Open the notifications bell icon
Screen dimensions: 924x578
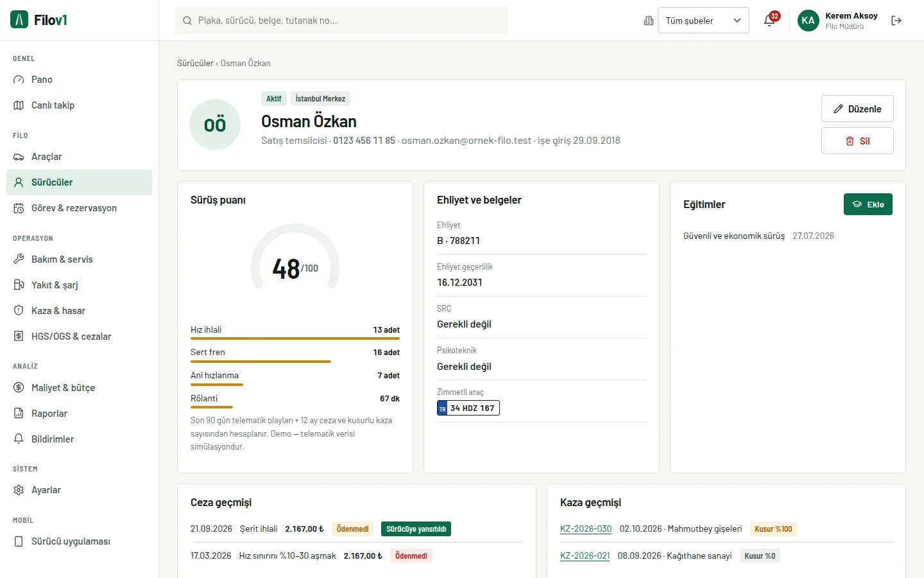769,21
